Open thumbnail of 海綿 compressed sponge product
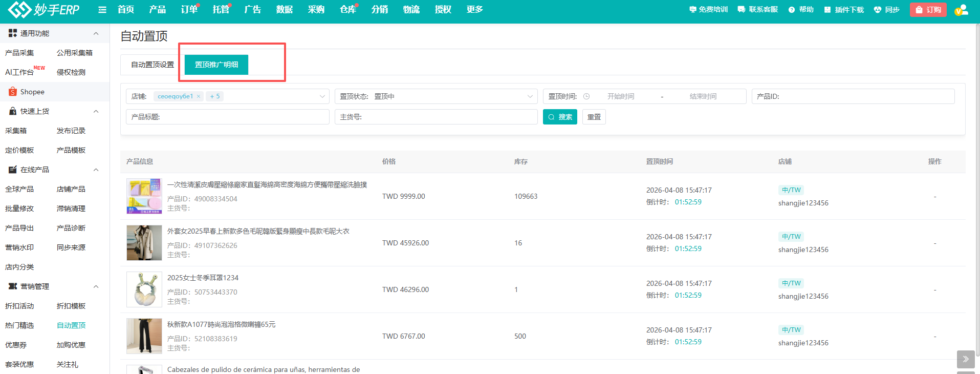Viewport: 980px width, 374px height. [x=144, y=196]
